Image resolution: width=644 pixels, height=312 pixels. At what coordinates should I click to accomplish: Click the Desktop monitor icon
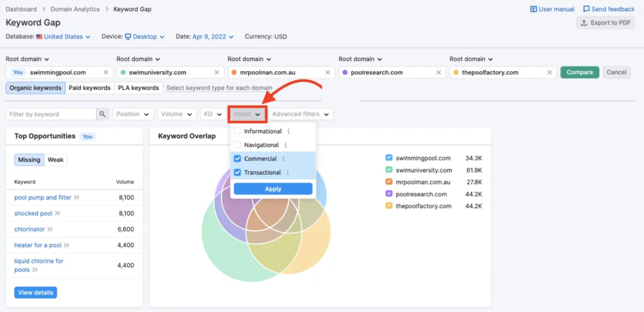[128, 36]
